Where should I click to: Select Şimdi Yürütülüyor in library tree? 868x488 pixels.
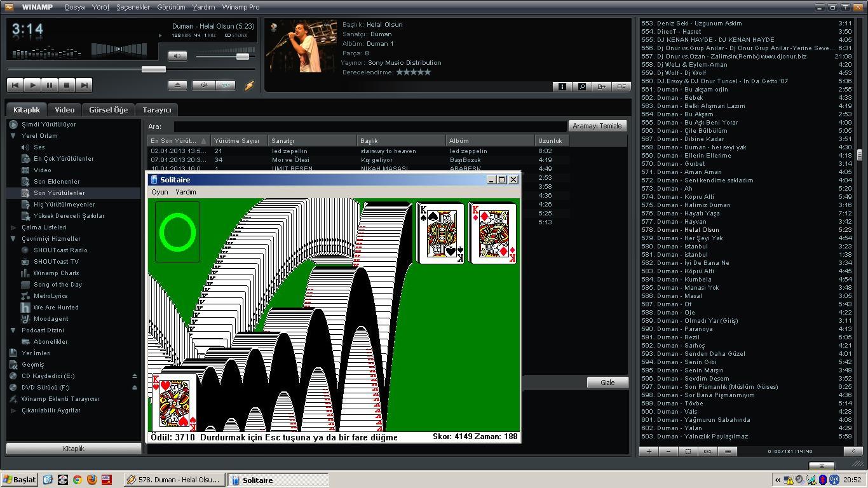point(48,125)
